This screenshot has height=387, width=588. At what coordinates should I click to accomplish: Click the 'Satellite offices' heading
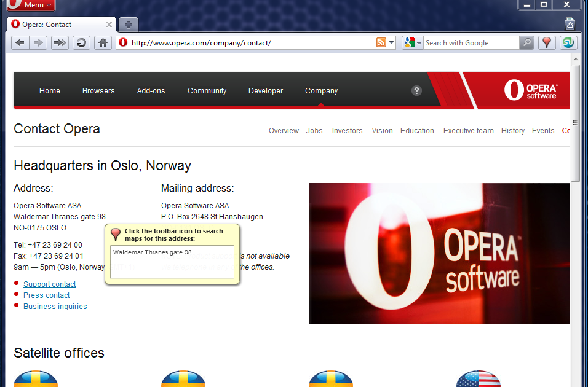point(59,353)
